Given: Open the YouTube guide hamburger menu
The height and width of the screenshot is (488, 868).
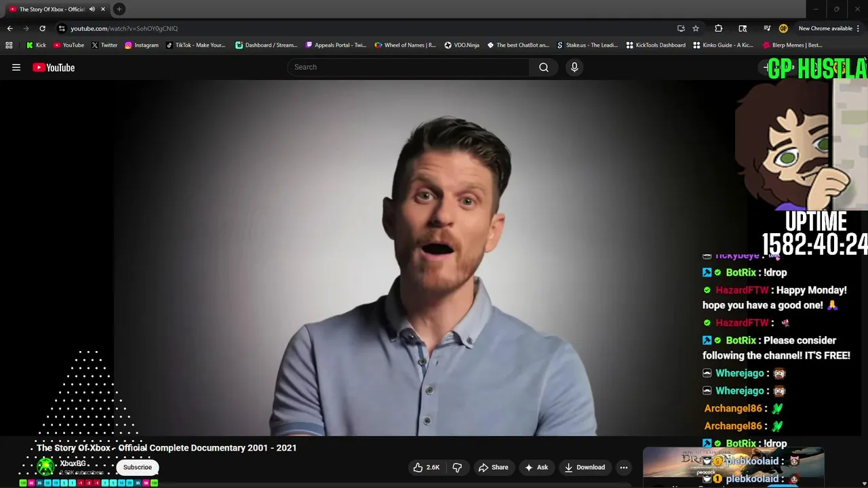Looking at the screenshot, I should click(16, 67).
